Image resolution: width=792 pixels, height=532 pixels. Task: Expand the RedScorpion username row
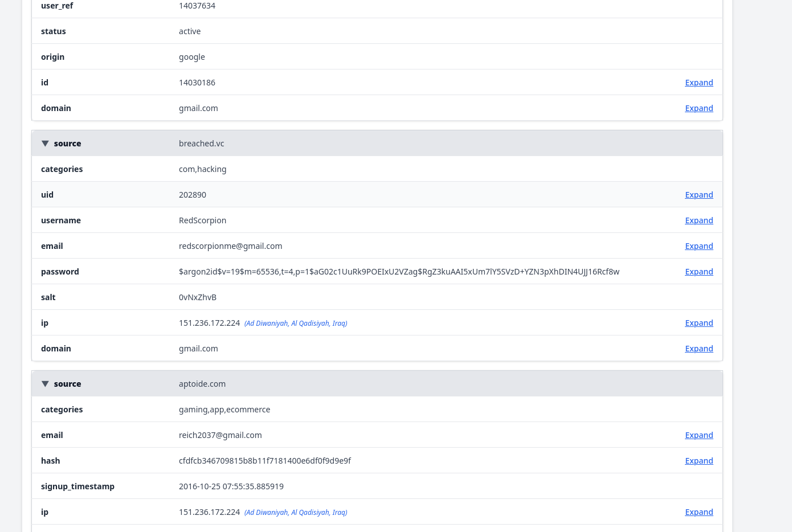699,220
